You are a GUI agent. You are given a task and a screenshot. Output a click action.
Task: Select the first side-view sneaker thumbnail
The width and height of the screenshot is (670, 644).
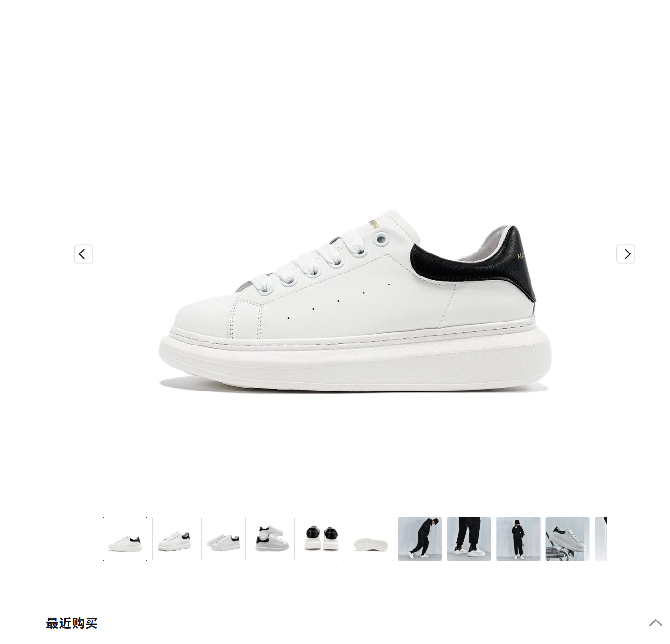click(x=125, y=539)
